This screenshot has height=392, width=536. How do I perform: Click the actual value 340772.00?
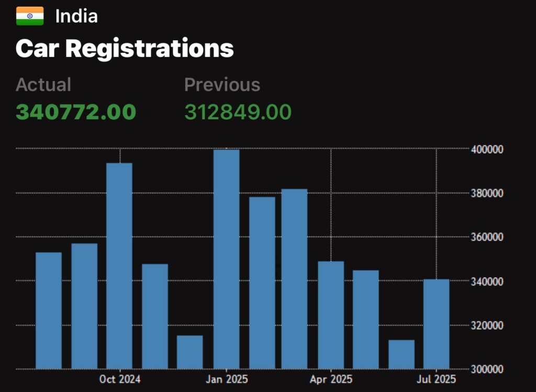point(76,112)
